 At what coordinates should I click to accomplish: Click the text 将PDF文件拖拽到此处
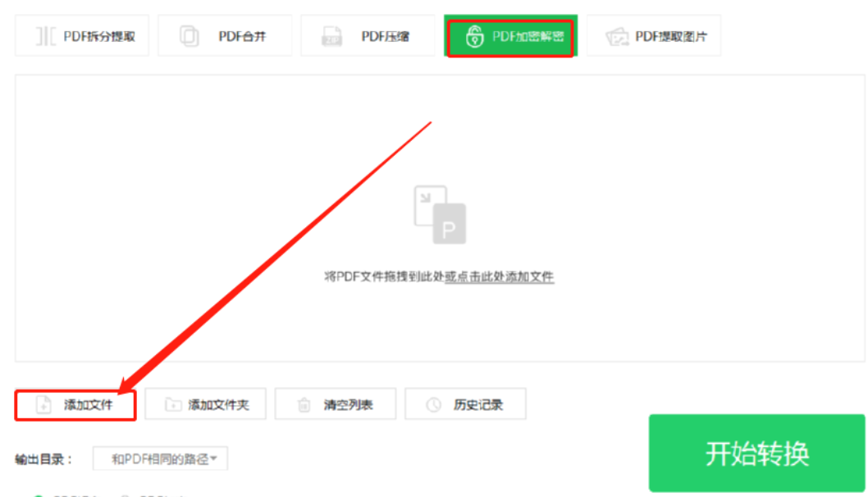[385, 276]
